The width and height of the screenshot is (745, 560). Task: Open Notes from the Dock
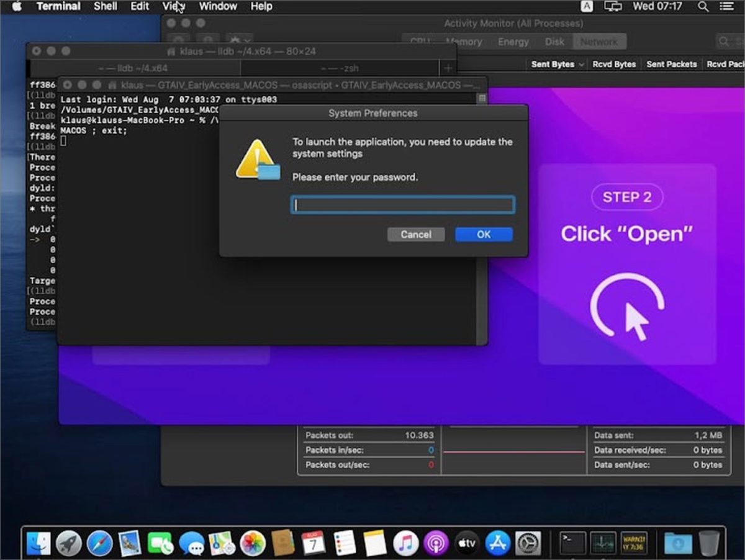pos(375,543)
